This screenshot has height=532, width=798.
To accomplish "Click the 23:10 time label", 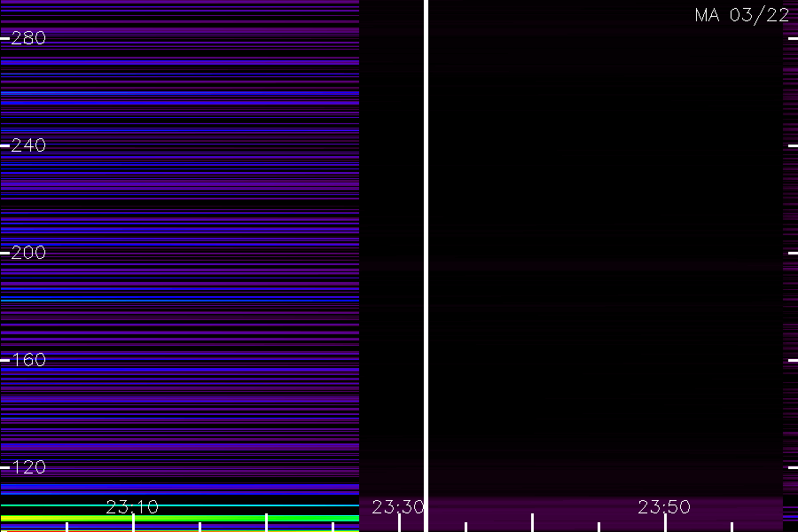I will point(132,507).
